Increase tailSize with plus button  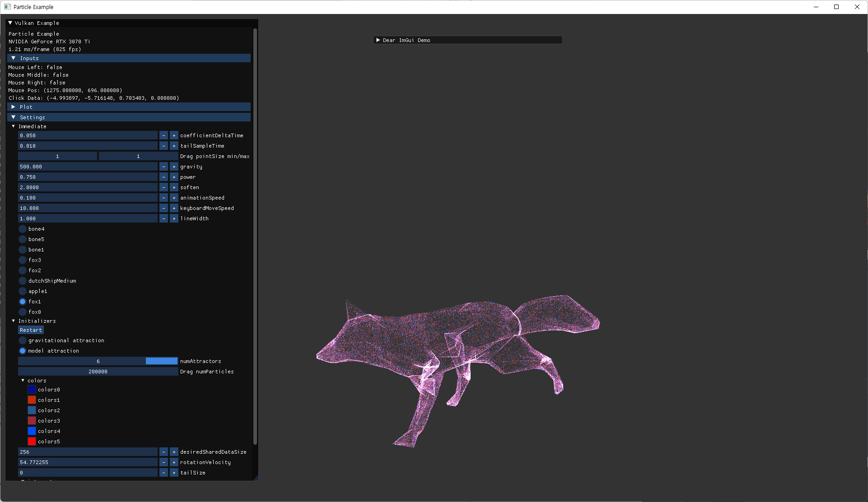tap(174, 473)
